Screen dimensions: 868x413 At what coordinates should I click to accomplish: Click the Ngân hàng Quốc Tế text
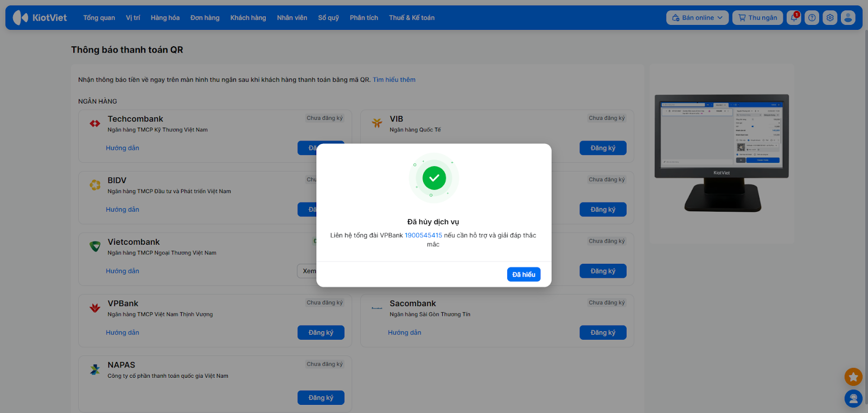(415, 130)
